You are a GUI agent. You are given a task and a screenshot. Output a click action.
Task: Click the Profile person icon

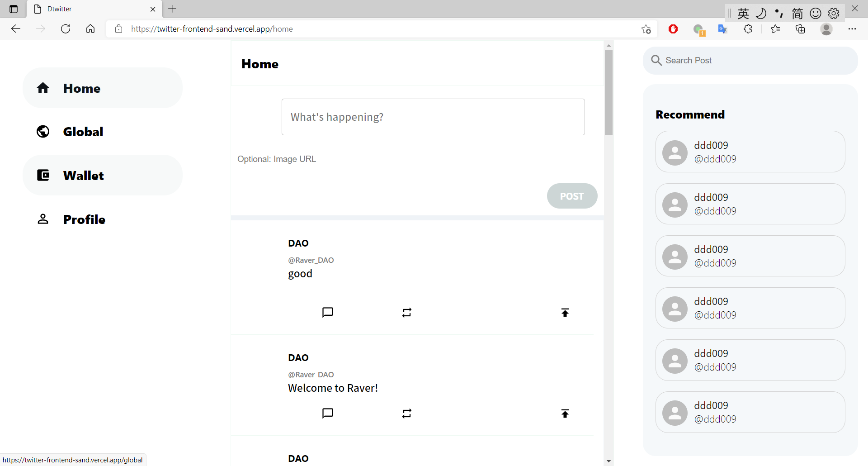click(x=43, y=219)
